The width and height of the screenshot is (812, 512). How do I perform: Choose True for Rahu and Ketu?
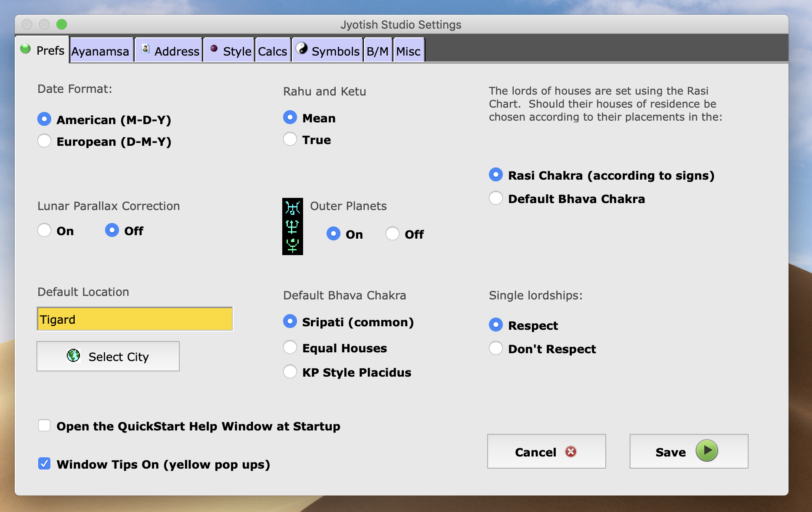(x=290, y=139)
